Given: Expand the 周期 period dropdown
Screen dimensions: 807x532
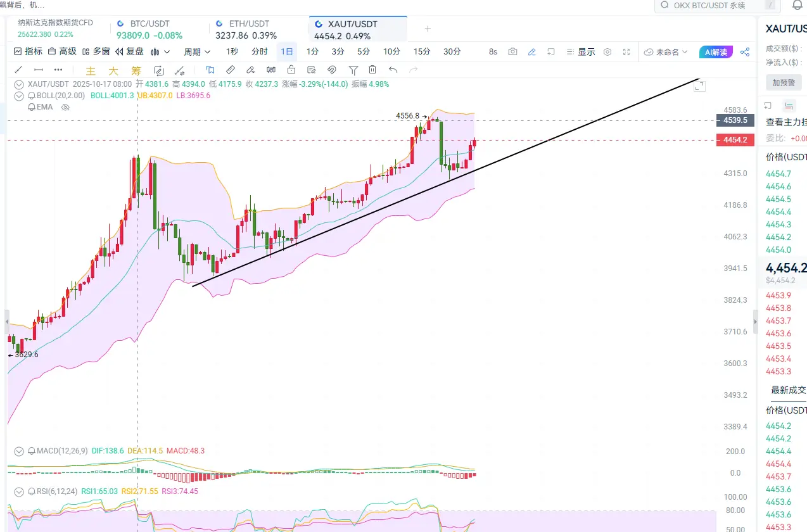Looking at the screenshot, I should 197,52.
